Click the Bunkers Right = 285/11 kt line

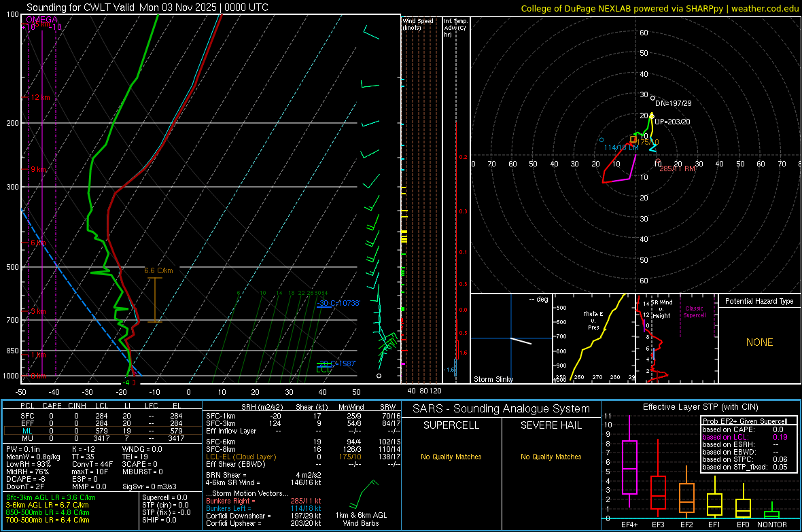(x=264, y=501)
